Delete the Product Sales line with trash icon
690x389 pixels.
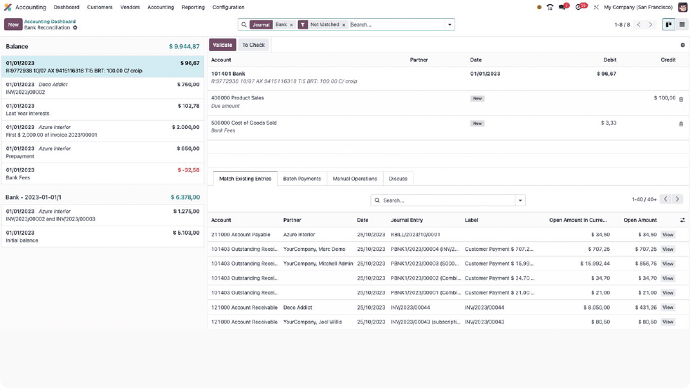[x=681, y=99]
